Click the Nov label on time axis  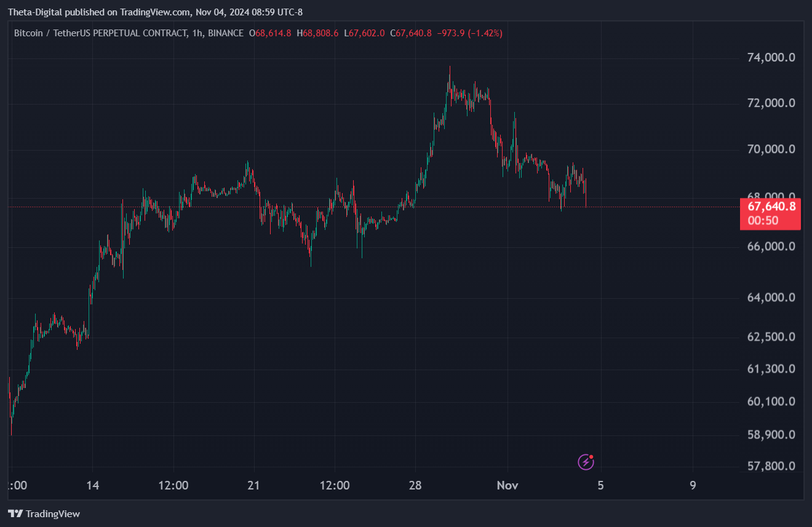tap(507, 485)
